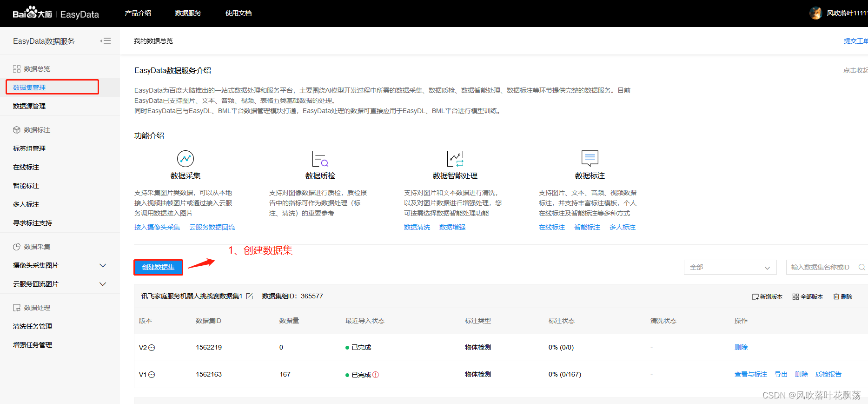Click the 数据总览 grid icon

click(17, 69)
